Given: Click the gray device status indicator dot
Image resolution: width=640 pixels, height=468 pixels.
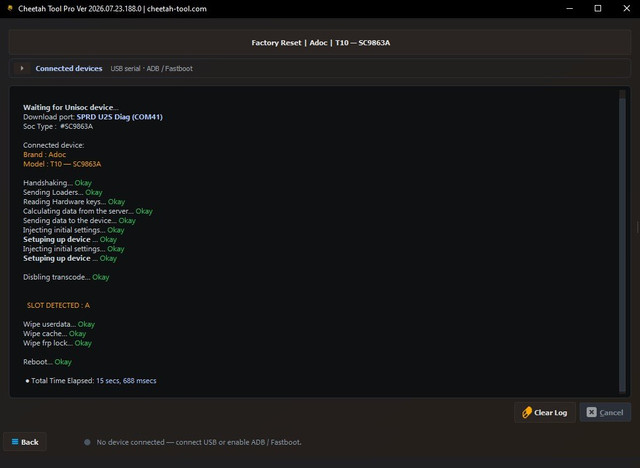Looking at the screenshot, I should point(87,442).
